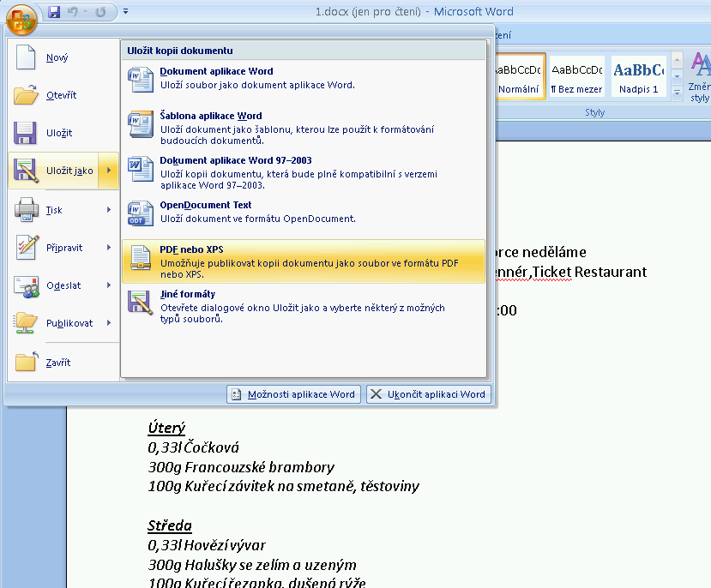Choose Uložit in the Office menu
Image resolution: width=711 pixels, height=588 pixels.
[63, 133]
